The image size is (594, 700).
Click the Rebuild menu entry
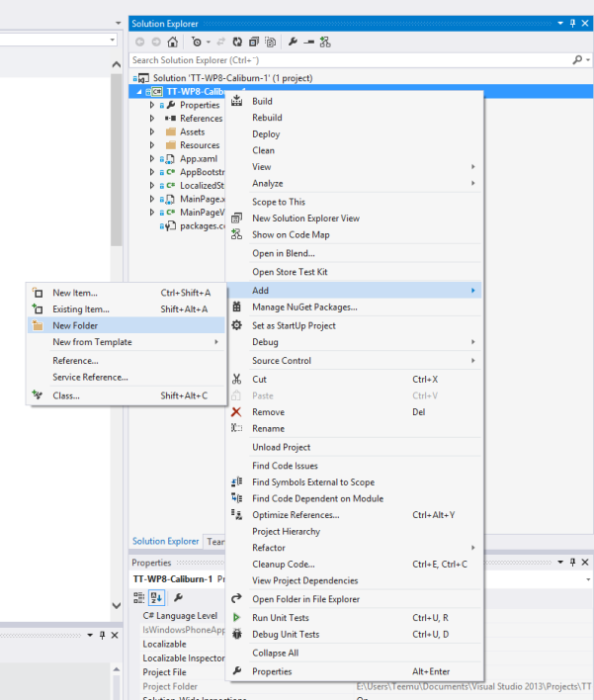pyautogui.click(x=356, y=118)
